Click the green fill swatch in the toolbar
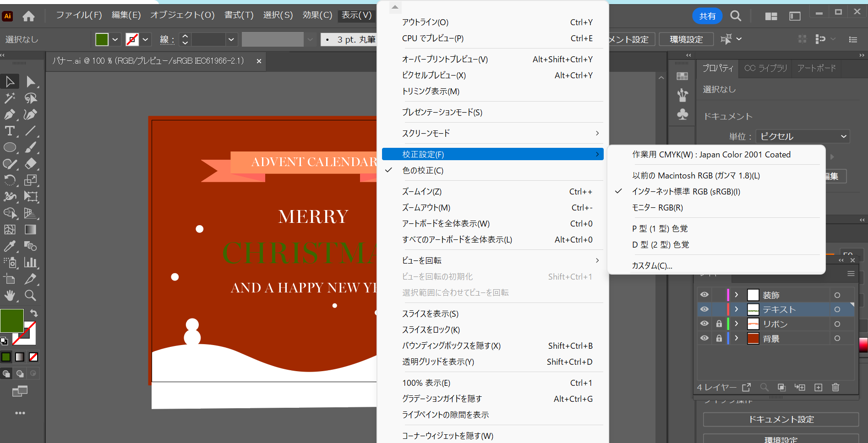This screenshot has height=443, width=868. pos(12,320)
